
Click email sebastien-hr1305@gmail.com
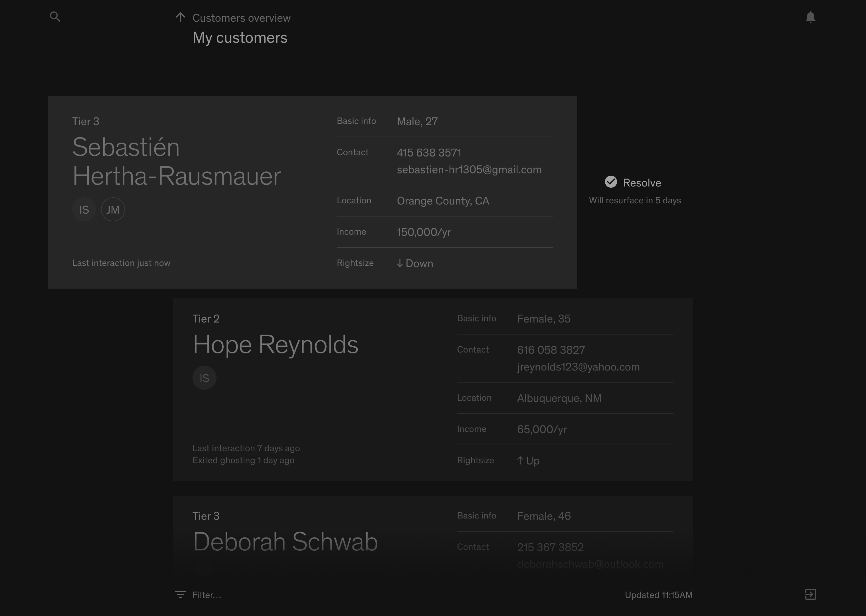(469, 170)
